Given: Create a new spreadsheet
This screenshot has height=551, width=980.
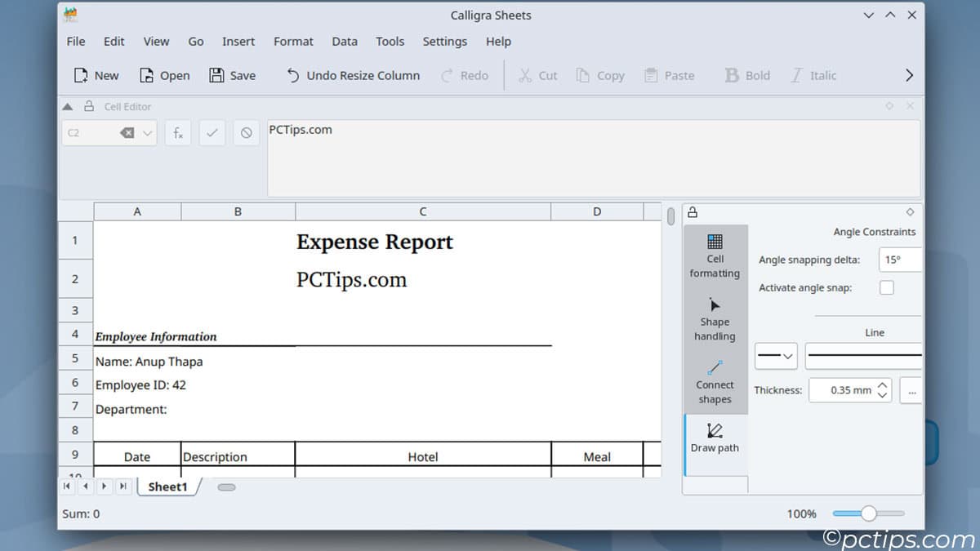Looking at the screenshot, I should click(x=96, y=75).
